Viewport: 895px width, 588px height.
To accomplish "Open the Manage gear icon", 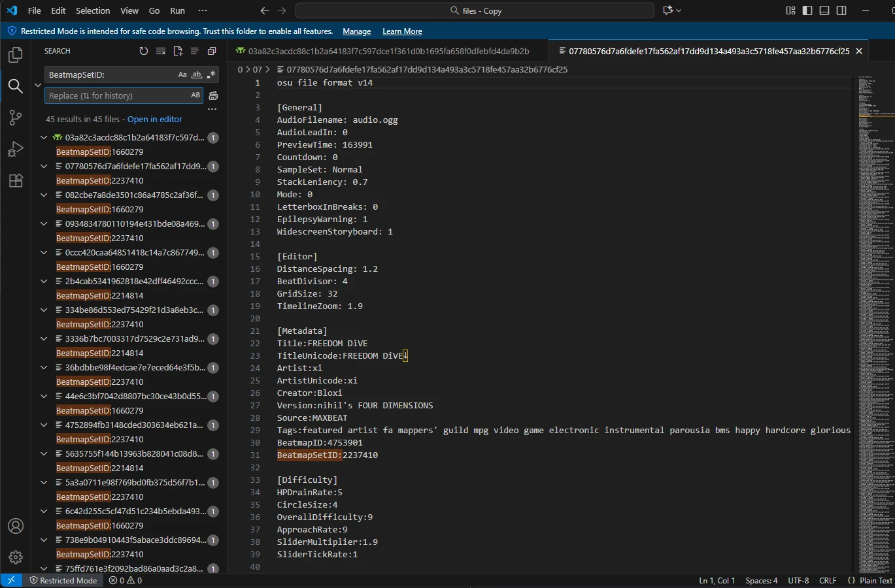I will (x=16, y=557).
